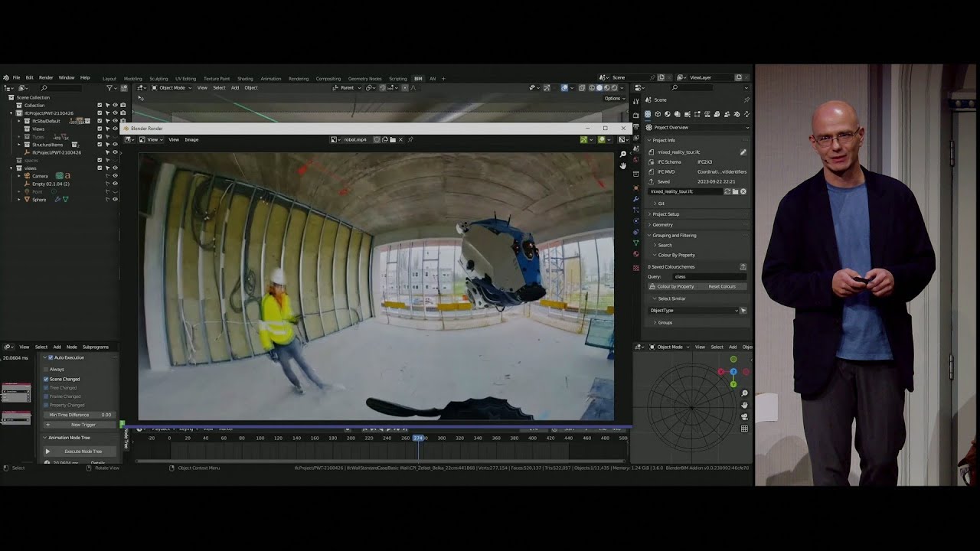Click the select arrow icon beside ObjectType
The height and width of the screenshot is (551, 980).
click(743, 311)
